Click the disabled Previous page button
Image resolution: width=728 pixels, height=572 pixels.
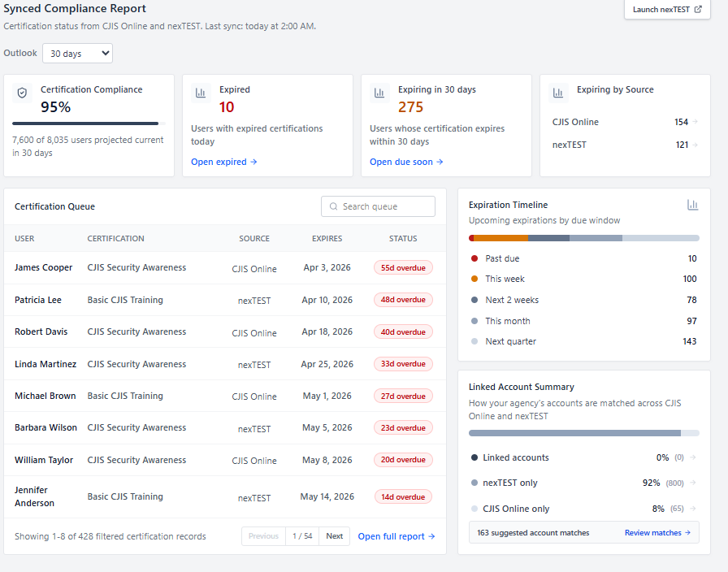tap(263, 536)
